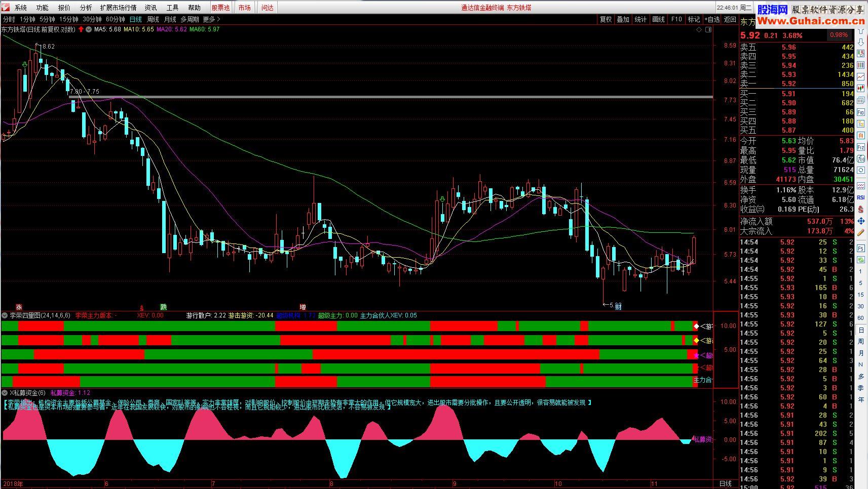Close the X私募资金 indicator panel
Viewport: 868px width, 489px height.
coord(5,393)
